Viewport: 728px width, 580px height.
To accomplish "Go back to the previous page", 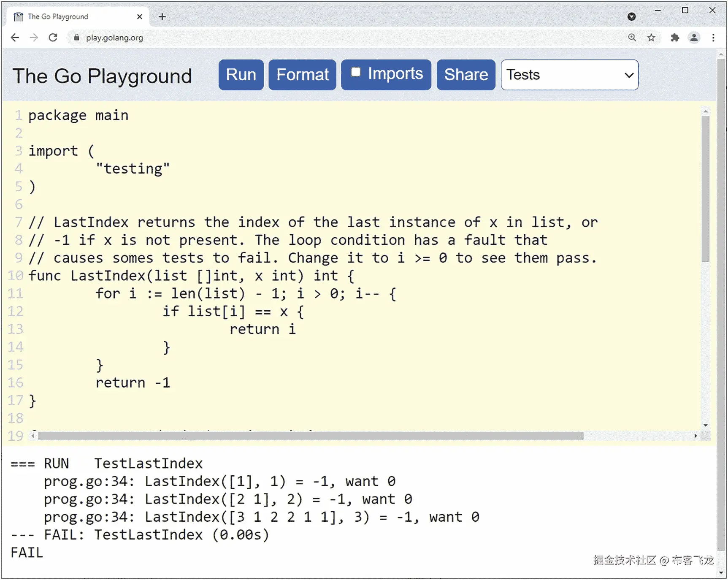I will point(15,38).
